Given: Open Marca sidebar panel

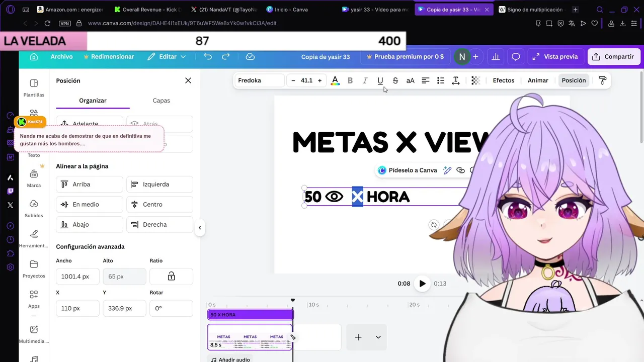Looking at the screenshot, I should point(34,178).
